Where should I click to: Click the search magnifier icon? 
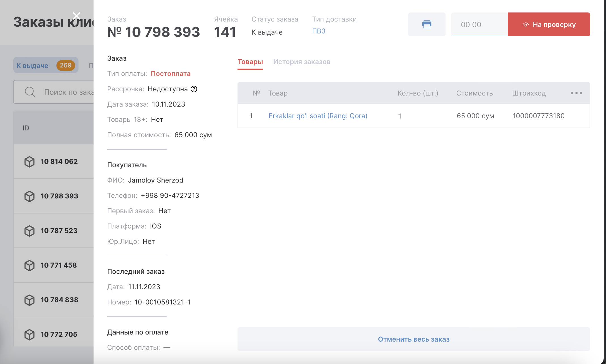click(30, 92)
